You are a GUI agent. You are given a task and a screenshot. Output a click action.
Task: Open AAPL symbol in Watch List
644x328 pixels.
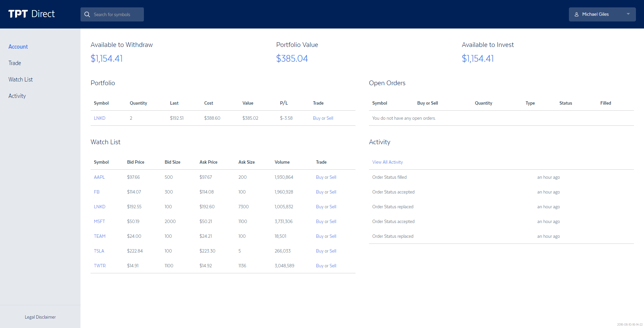coord(99,177)
